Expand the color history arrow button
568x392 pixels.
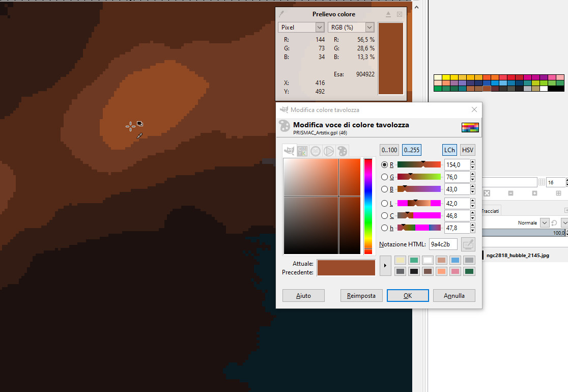tap(385, 266)
